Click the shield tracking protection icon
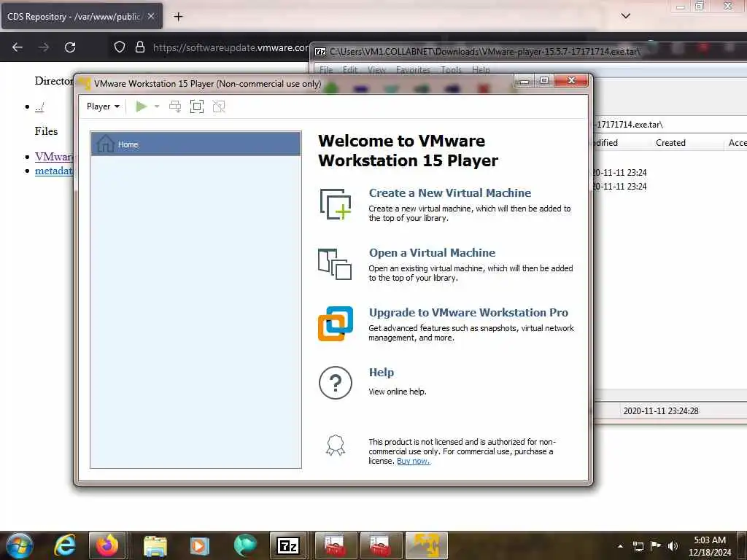 pos(120,47)
